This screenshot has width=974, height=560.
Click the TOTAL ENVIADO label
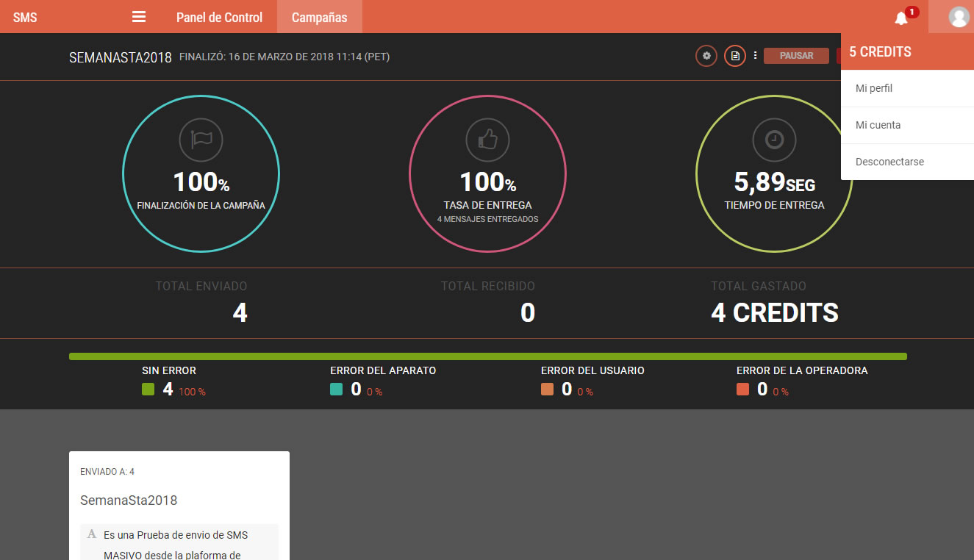[x=201, y=286]
